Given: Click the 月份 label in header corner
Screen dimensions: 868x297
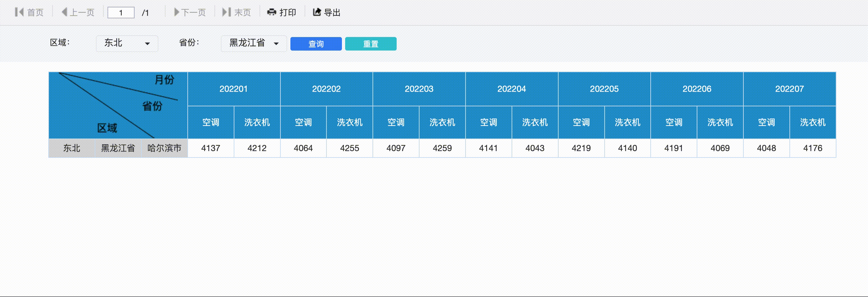Looking at the screenshot, I should pyautogui.click(x=164, y=80).
